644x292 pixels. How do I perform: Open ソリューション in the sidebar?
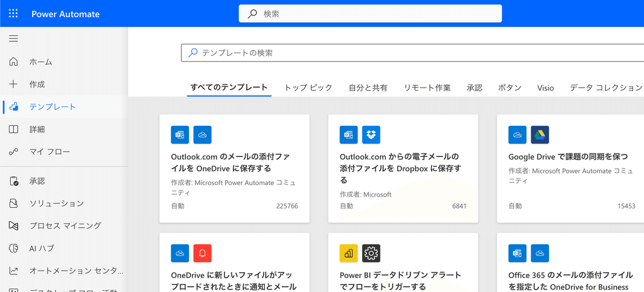[x=64, y=204]
